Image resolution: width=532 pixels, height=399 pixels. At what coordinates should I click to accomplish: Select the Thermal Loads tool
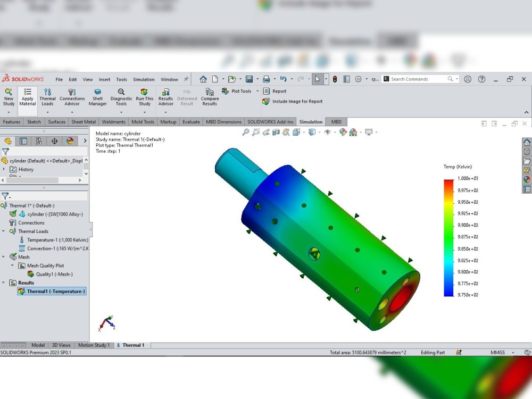(47, 98)
